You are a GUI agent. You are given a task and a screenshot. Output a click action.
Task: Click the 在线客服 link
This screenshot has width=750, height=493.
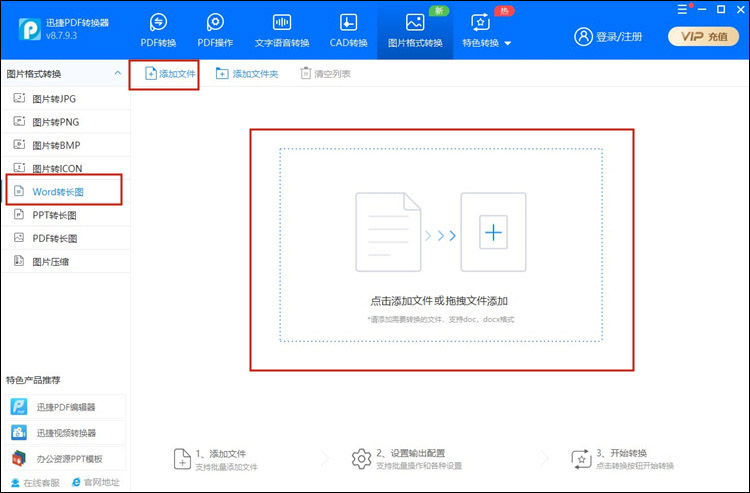pos(35,482)
